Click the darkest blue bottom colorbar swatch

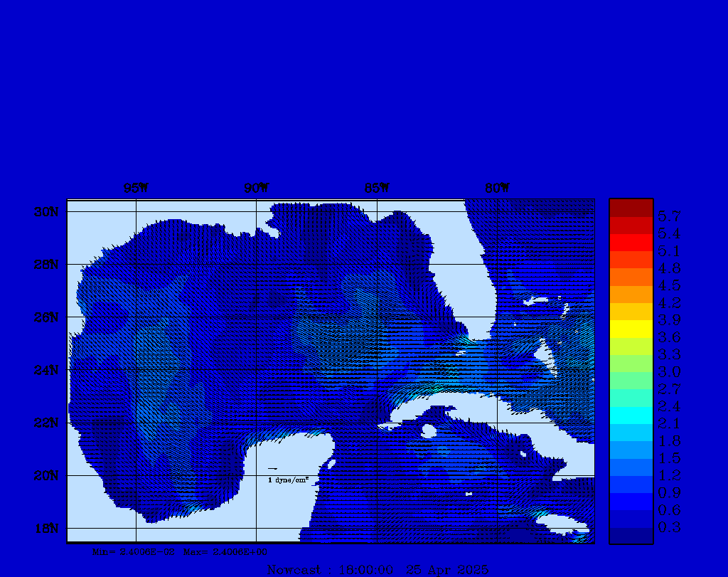[x=631, y=536]
